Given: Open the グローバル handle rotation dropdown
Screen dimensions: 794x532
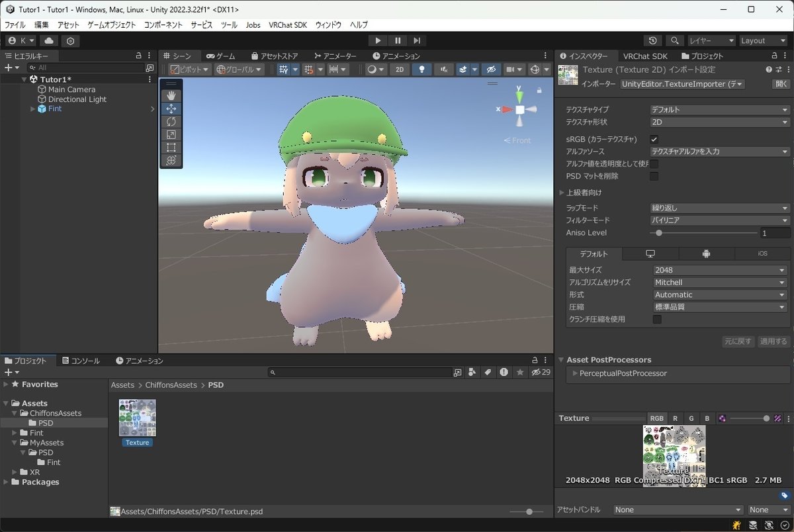Looking at the screenshot, I should tap(240, 69).
